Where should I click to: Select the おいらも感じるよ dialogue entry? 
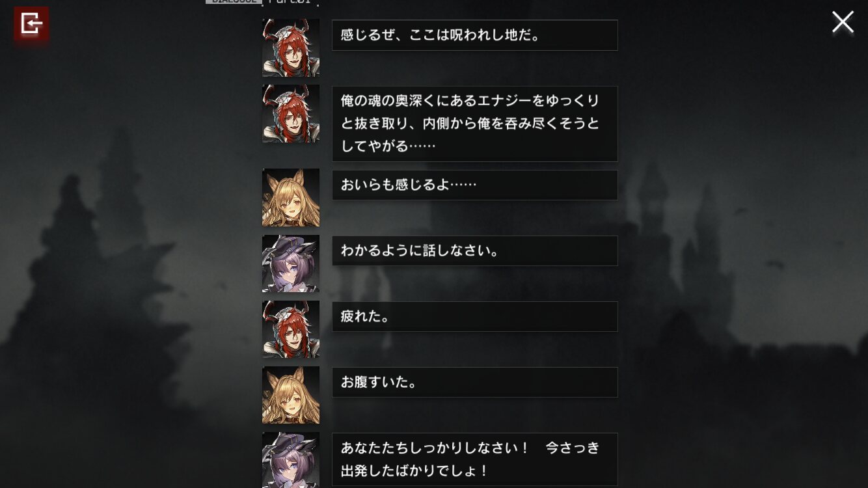click(x=475, y=185)
